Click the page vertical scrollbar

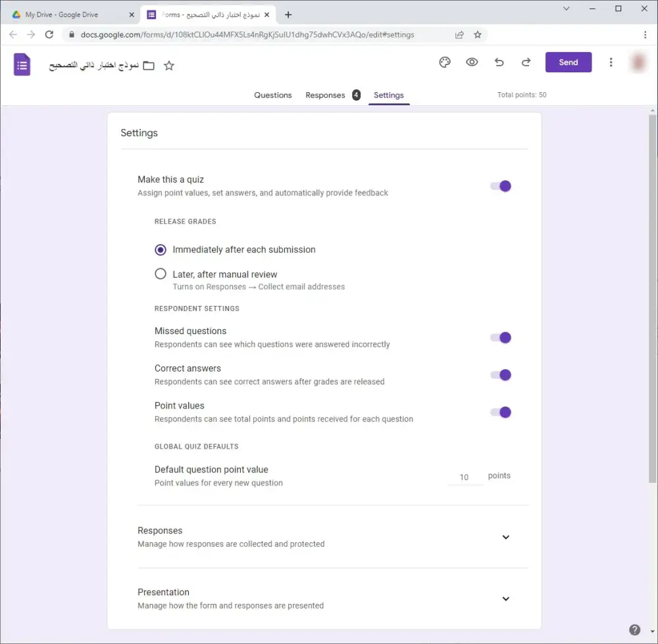click(652, 299)
